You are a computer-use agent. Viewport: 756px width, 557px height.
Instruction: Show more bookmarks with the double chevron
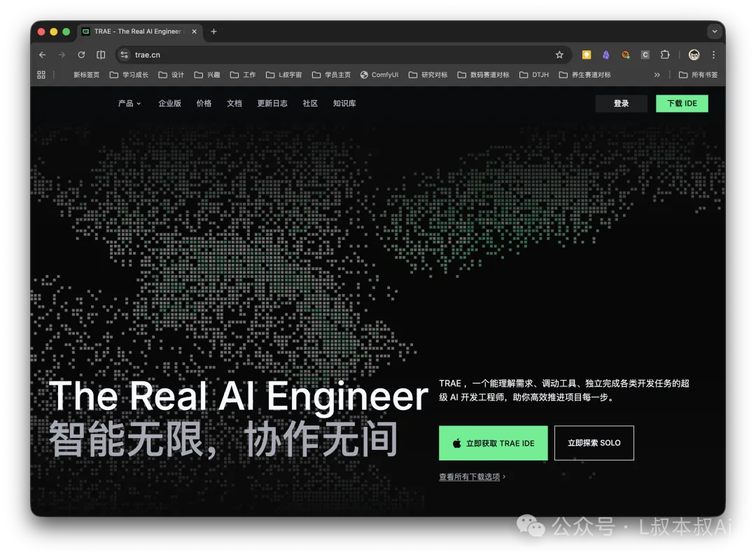657,75
